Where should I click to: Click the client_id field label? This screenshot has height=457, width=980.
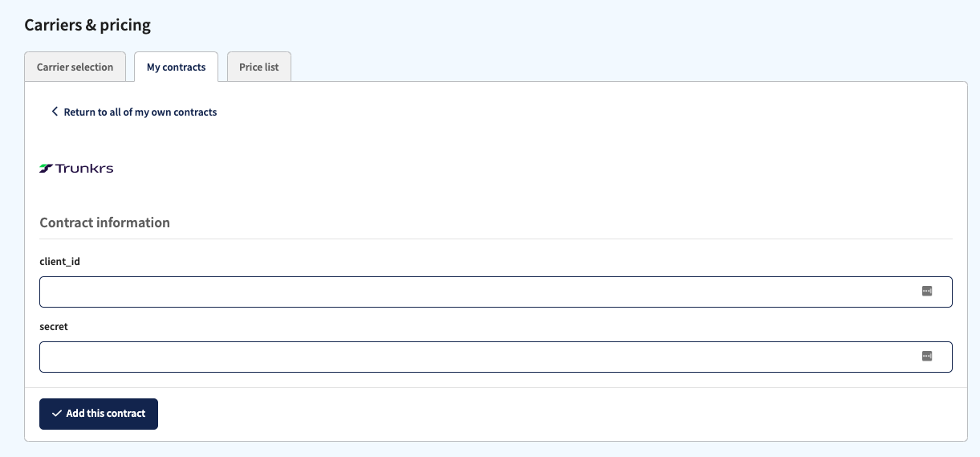(59, 262)
